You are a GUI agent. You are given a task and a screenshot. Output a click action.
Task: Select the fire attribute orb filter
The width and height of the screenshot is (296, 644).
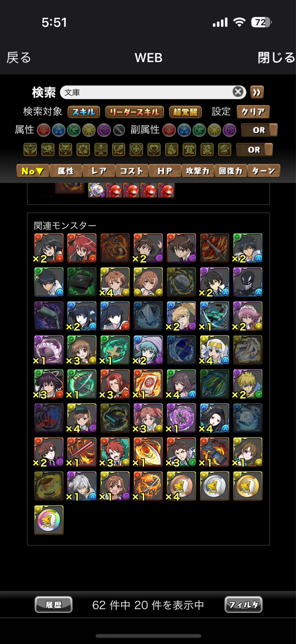43,130
